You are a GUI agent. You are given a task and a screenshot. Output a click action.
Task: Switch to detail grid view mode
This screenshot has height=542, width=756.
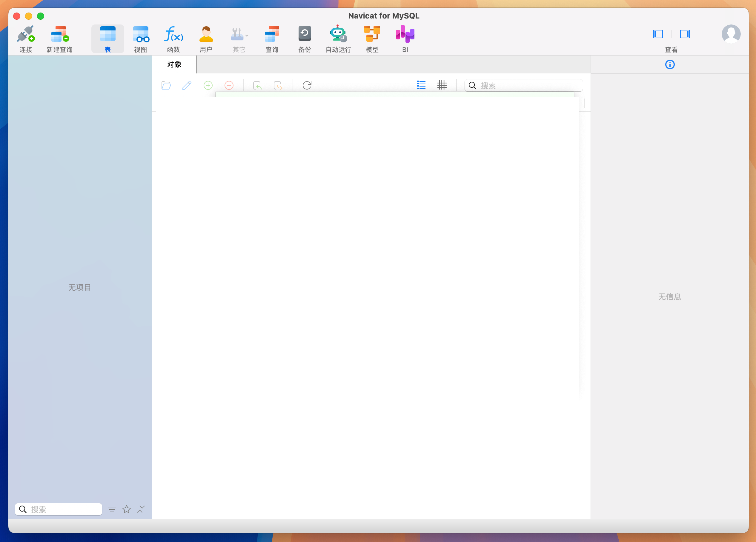click(442, 85)
